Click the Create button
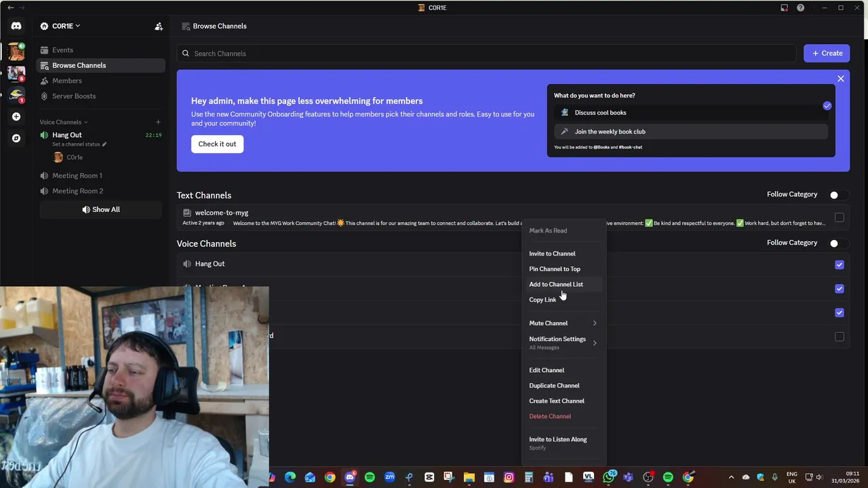 (827, 54)
